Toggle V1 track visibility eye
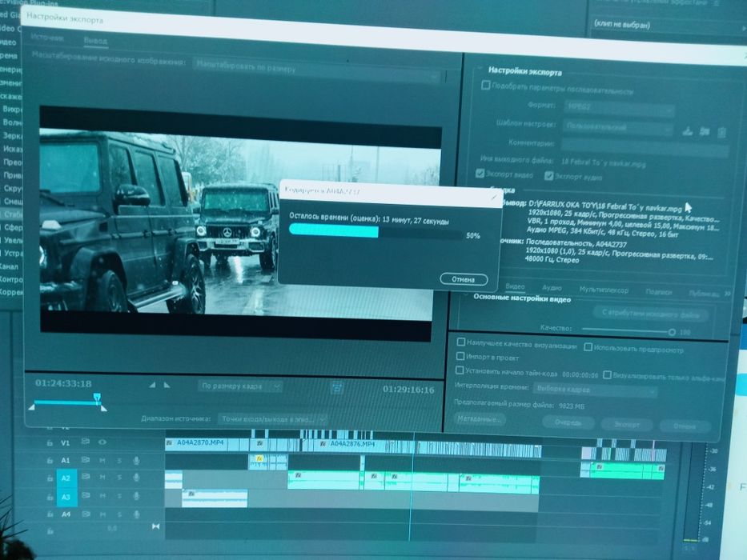Image resolution: width=747 pixels, height=560 pixels. pyautogui.click(x=102, y=442)
